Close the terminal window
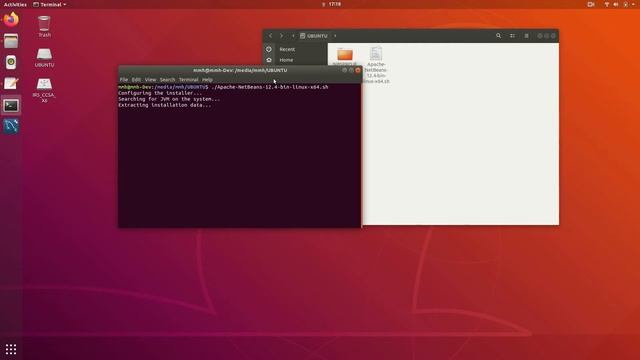 click(x=358, y=70)
